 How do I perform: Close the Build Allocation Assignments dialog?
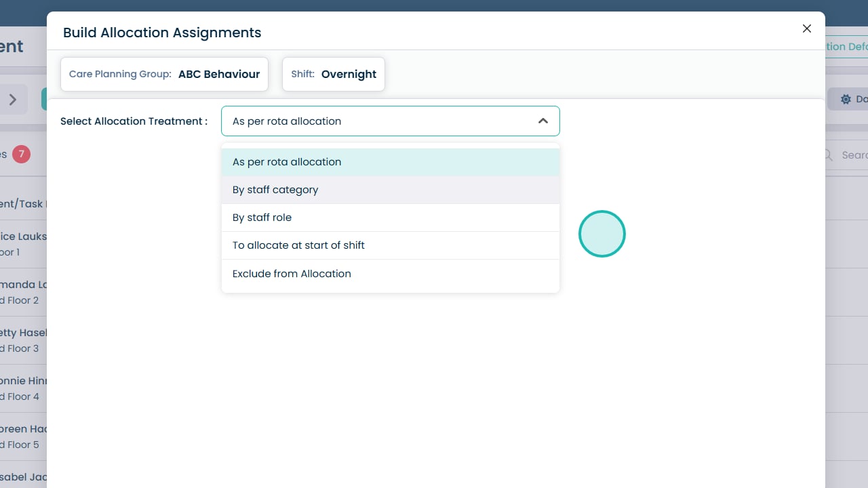point(806,28)
